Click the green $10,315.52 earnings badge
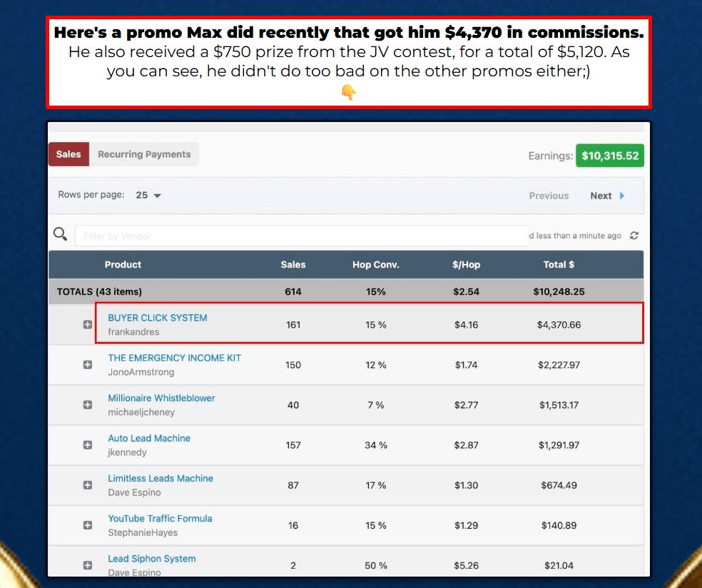 click(x=610, y=156)
